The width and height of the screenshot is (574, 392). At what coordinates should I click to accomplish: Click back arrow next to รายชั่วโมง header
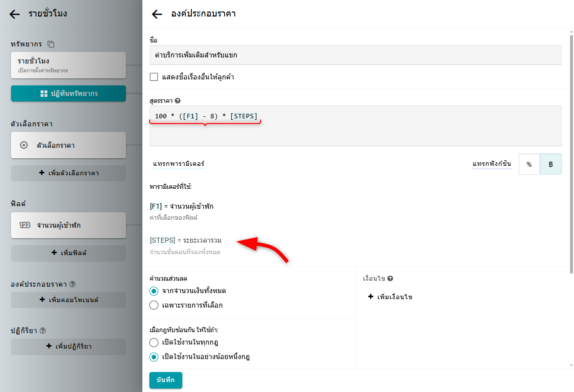point(14,14)
